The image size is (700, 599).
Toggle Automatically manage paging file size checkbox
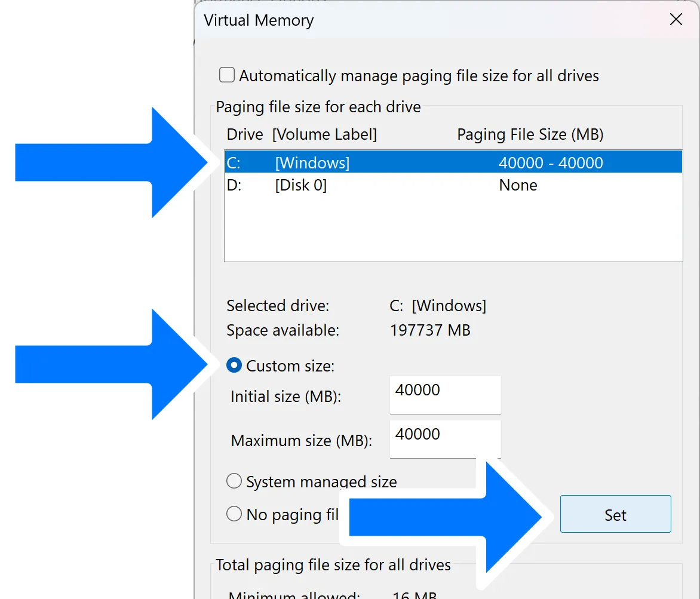click(x=227, y=75)
